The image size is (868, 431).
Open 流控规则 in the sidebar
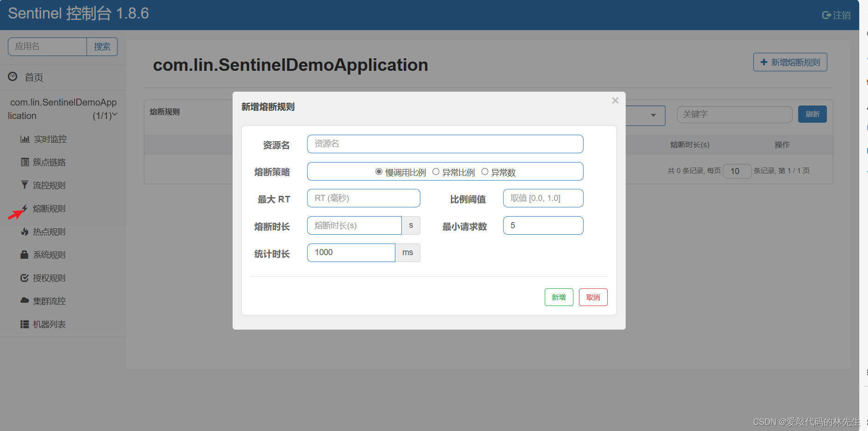(49, 185)
